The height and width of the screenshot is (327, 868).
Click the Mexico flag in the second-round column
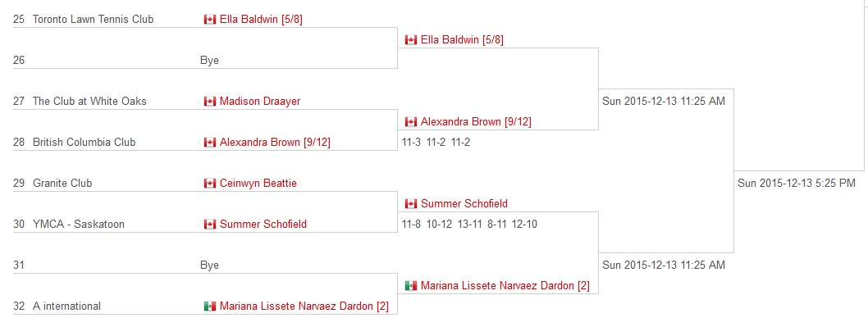coord(411,285)
